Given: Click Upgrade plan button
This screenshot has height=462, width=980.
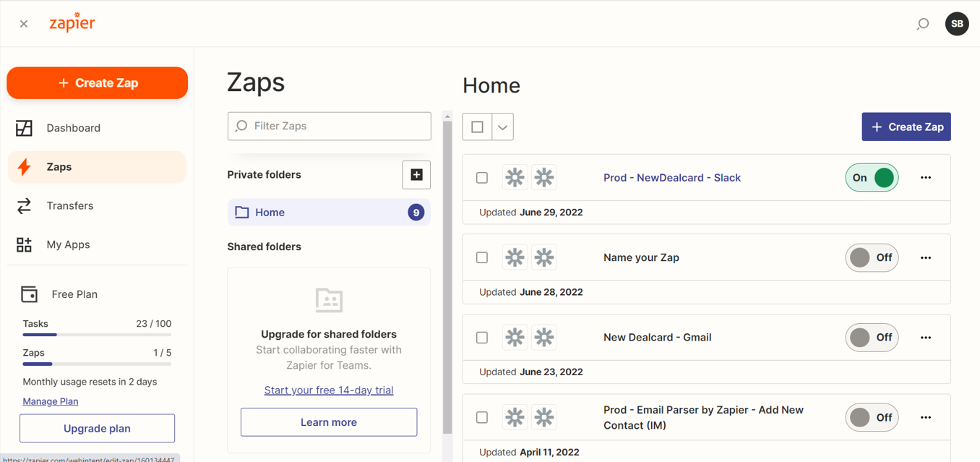Looking at the screenshot, I should 97,428.
